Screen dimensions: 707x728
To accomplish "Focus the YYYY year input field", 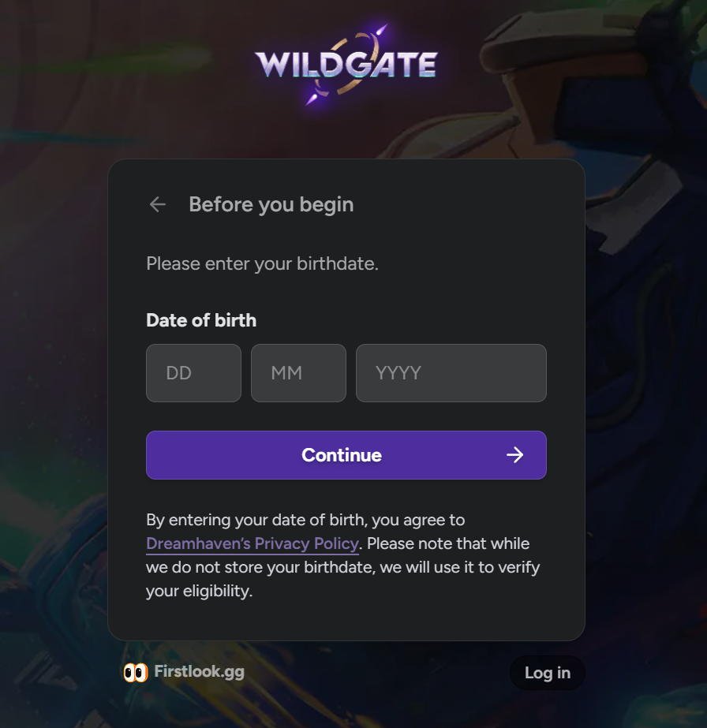I will (451, 373).
